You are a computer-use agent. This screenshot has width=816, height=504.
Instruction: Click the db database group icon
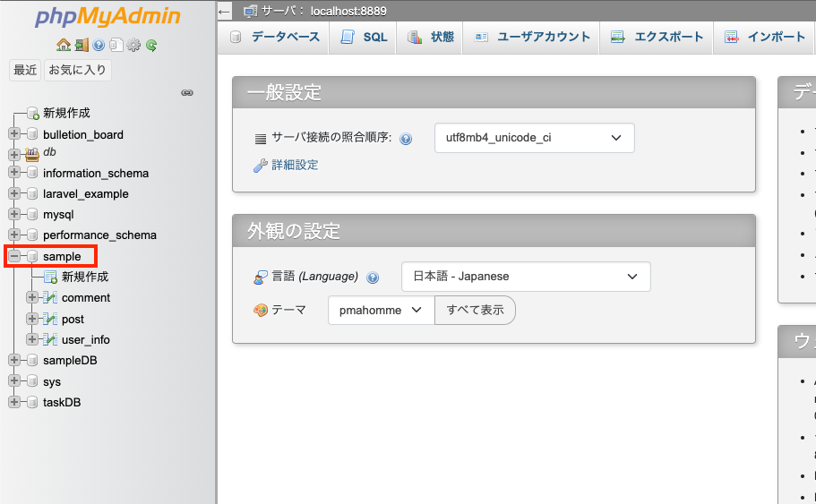pos(32,154)
